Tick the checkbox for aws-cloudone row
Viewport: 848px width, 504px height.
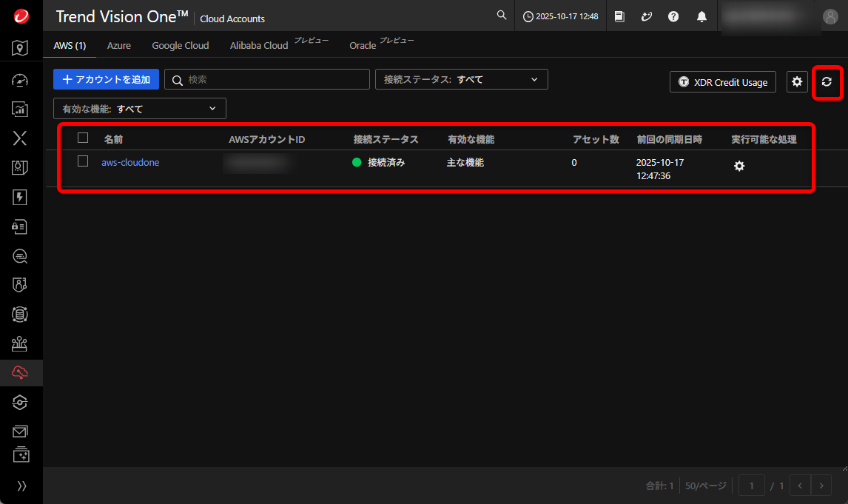(x=83, y=161)
